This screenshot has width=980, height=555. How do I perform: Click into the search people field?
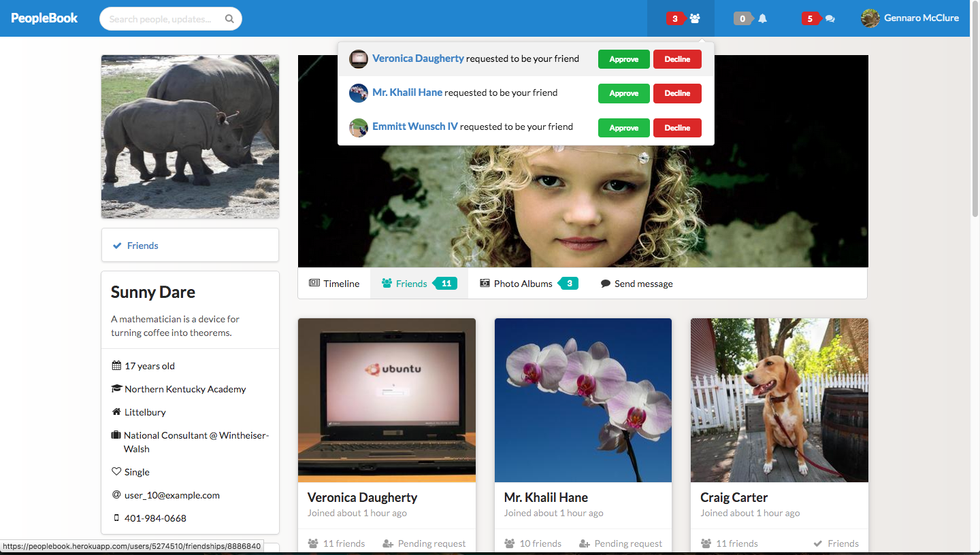point(170,19)
